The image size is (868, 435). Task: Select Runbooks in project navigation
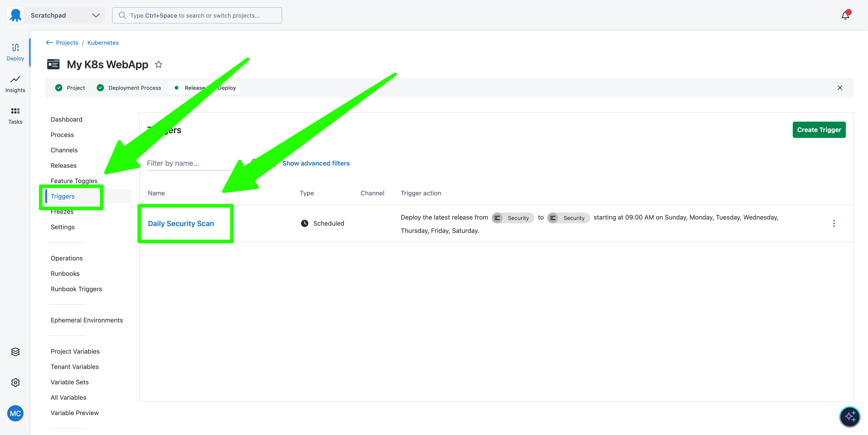point(65,274)
